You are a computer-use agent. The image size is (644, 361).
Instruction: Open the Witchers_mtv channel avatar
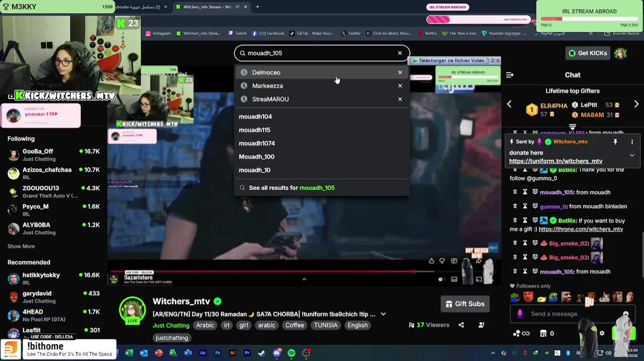132,310
